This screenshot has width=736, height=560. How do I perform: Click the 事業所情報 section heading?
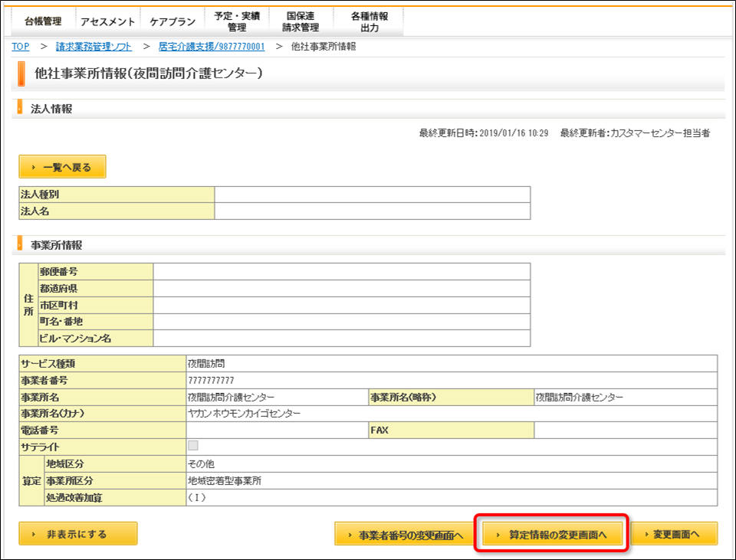click(56, 245)
